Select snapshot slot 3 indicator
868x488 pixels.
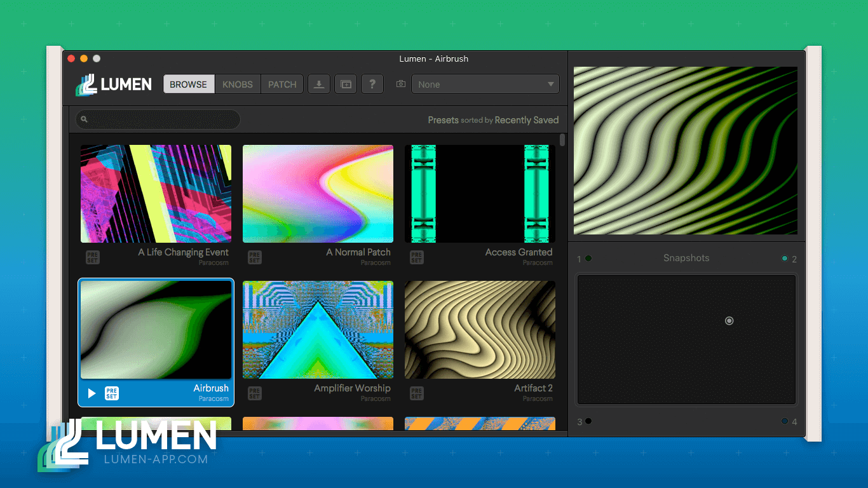point(588,421)
